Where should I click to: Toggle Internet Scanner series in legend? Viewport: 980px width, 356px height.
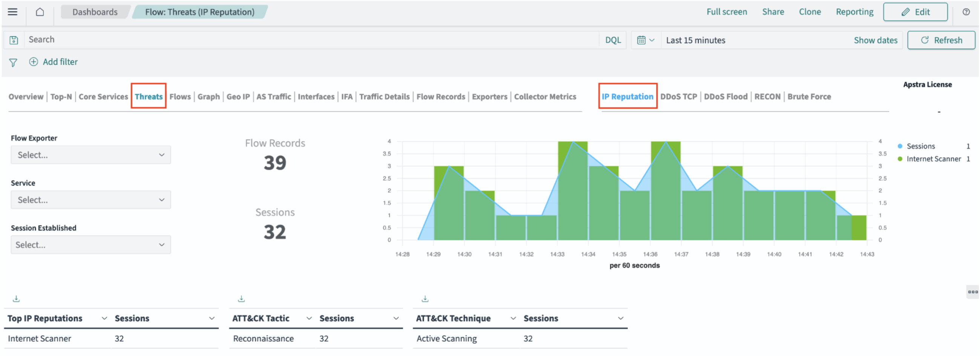tap(933, 159)
